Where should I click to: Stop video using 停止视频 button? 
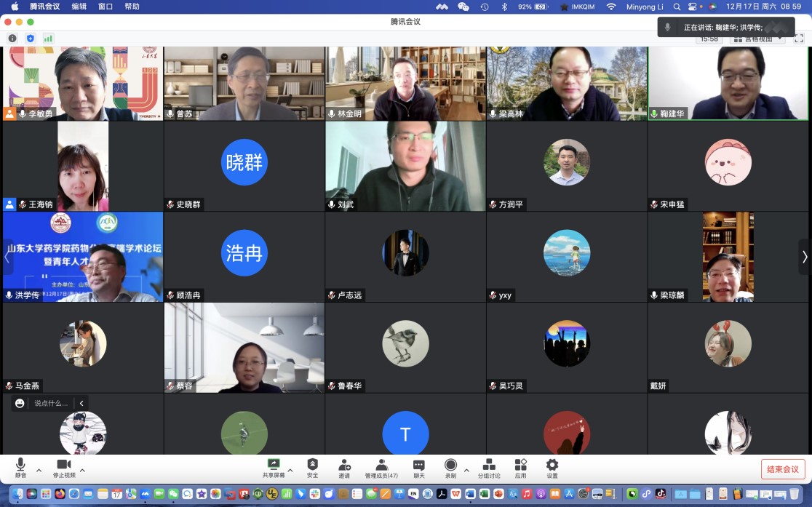pyautogui.click(x=64, y=467)
